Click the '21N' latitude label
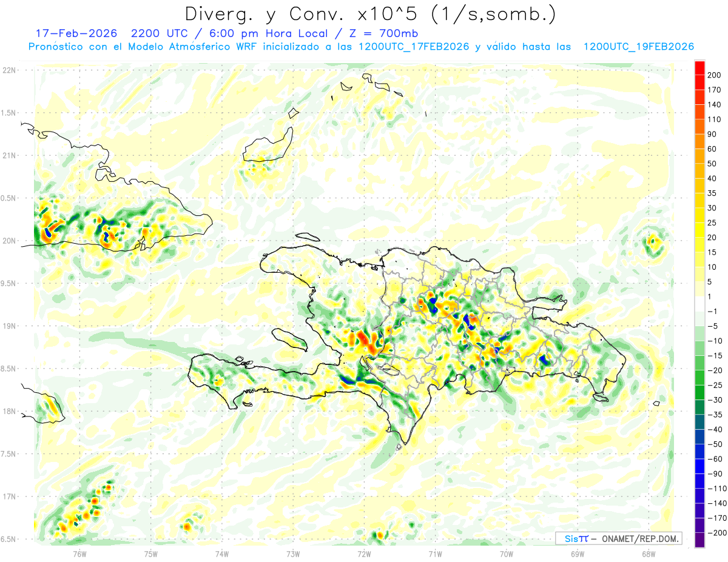This screenshot has width=728, height=562. [10, 156]
